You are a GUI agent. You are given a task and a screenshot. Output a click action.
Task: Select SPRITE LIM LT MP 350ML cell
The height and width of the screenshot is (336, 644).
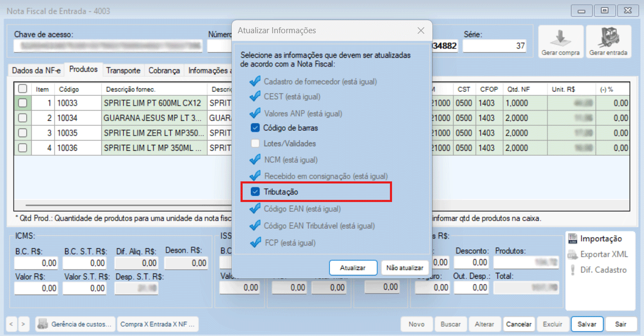pos(154,148)
